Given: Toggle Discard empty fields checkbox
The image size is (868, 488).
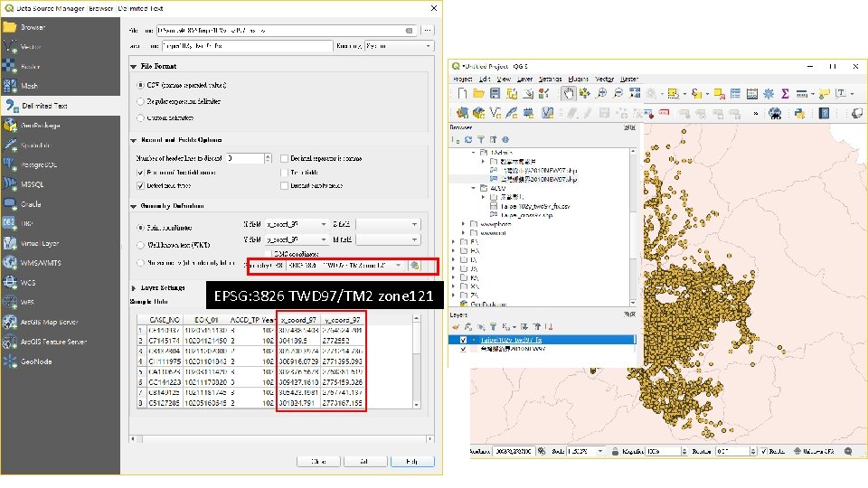Looking at the screenshot, I should point(284,186).
